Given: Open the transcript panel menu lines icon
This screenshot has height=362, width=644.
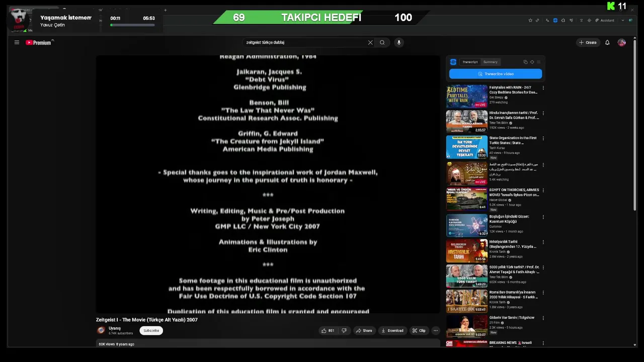Looking at the screenshot, I should click(x=538, y=62).
